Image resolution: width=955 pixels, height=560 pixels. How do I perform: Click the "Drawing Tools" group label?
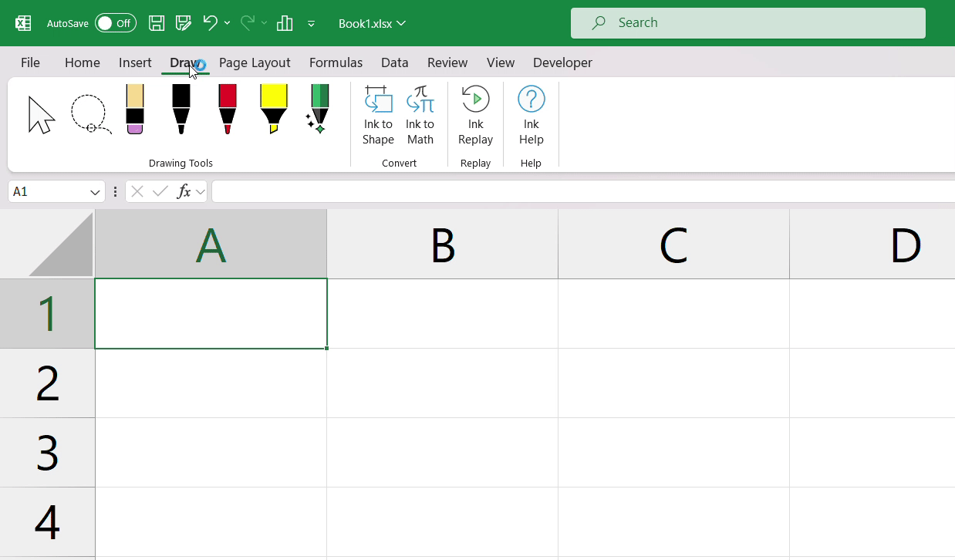coord(181,164)
